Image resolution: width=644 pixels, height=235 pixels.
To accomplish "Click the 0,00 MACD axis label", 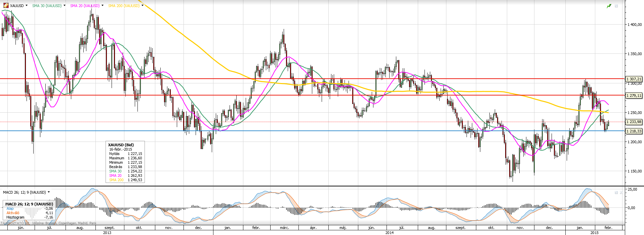I will tap(631, 208).
